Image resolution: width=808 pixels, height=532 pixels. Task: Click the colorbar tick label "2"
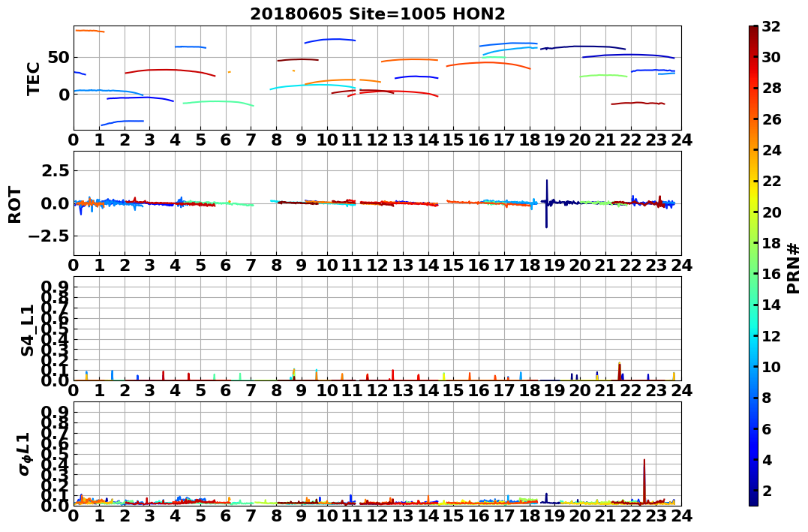767,490
